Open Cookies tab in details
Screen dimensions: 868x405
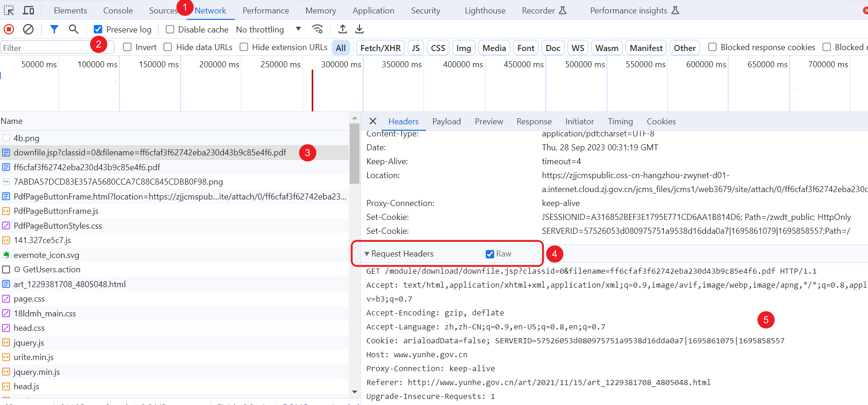[x=661, y=121]
